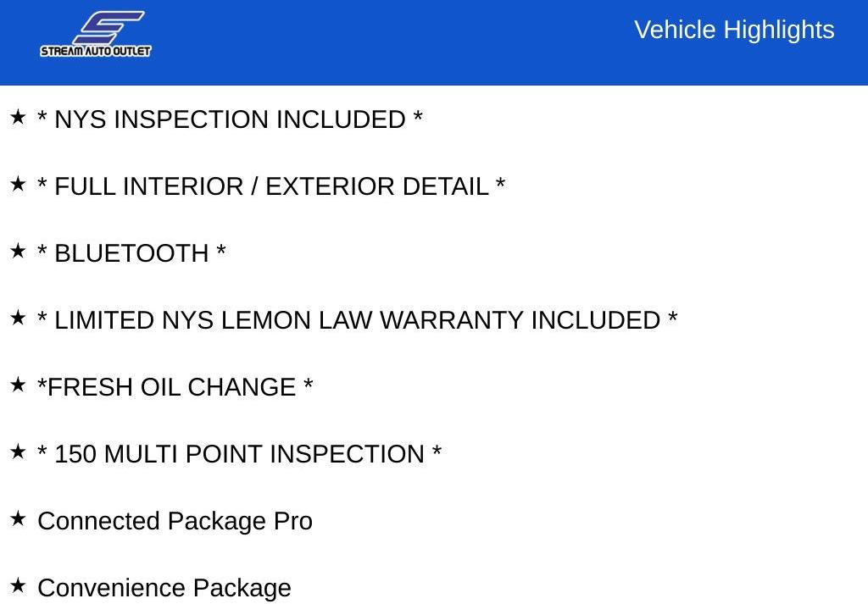Click the stylized S emblem in header

[108, 27]
